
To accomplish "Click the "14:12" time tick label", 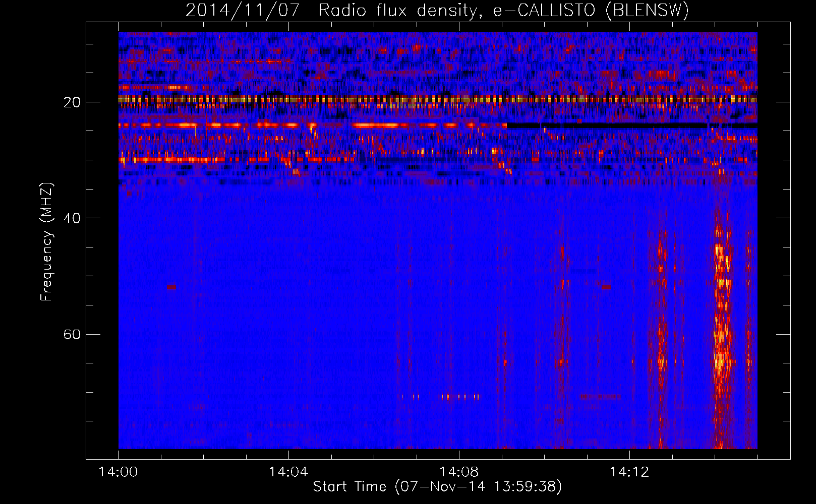I will pyautogui.click(x=629, y=472).
